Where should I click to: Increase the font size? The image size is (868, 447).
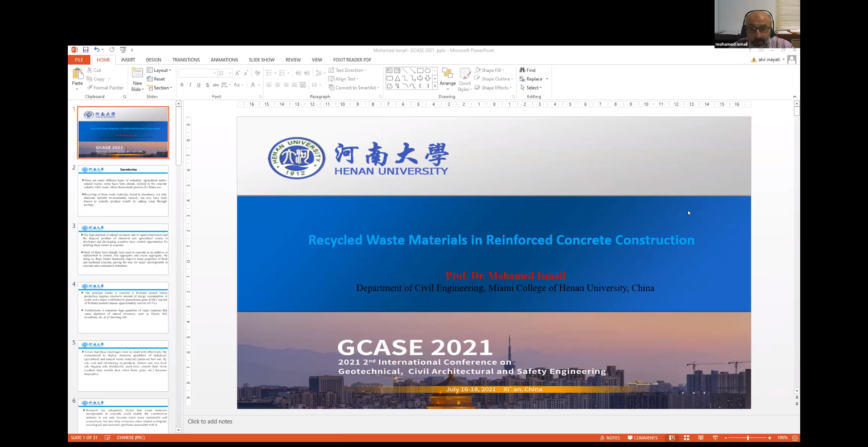pyautogui.click(x=238, y=73)
